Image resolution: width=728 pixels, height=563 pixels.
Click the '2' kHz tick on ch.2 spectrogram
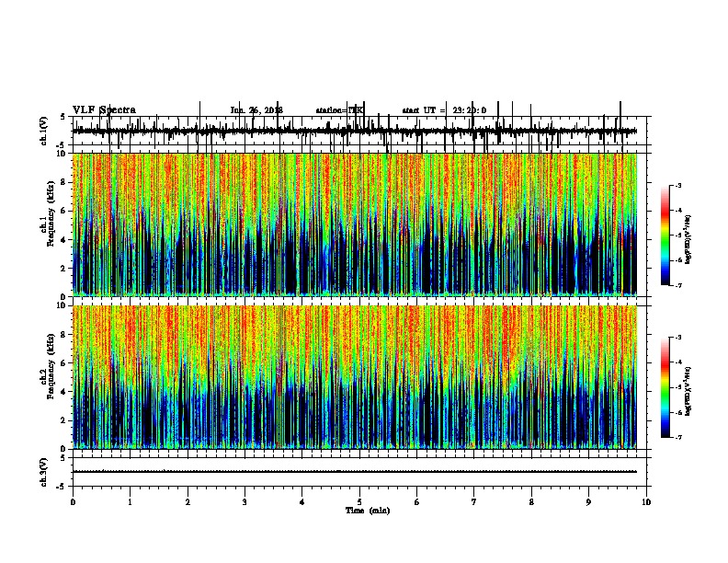pos(64,420)
